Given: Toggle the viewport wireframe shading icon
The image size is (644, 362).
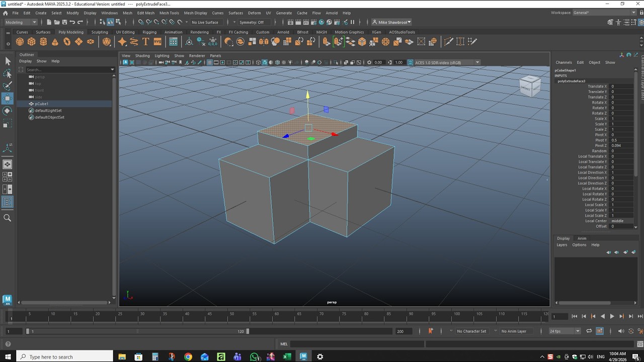Looking at the screenshot, I should pos(258,62).
